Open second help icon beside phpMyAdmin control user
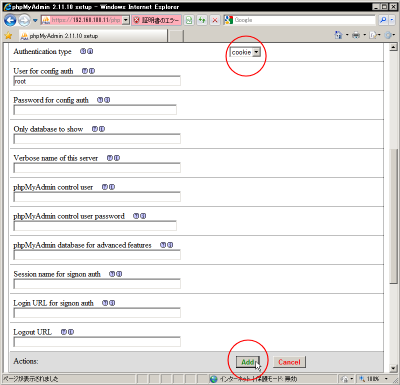400x385 pixels. pos(112,187)
